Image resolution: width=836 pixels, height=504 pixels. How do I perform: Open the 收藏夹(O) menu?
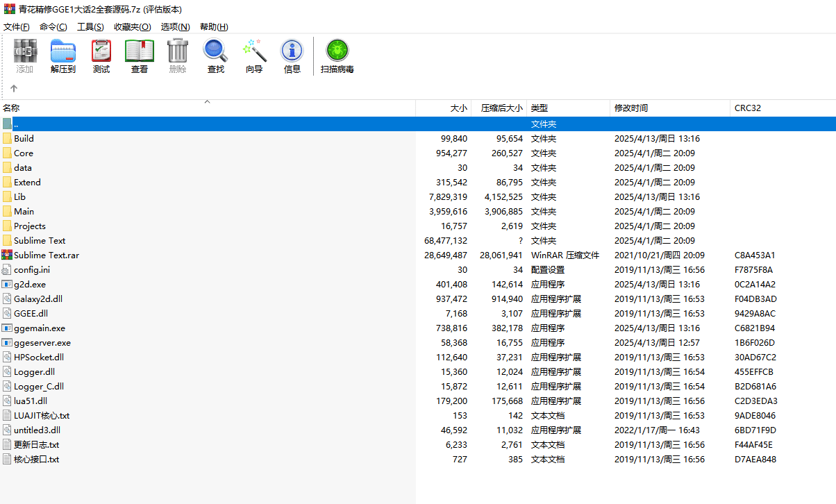[132, 27]
